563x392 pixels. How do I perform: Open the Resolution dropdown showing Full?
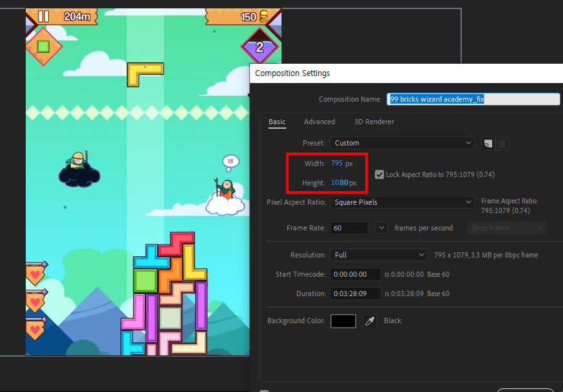pos(378,255)
